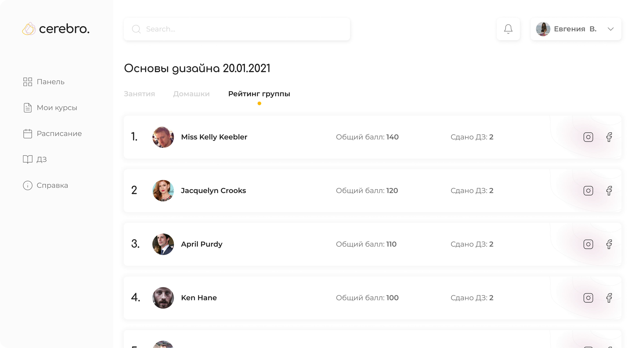Click the Панель grid icon in sidebar
Screen dimensions: 644x348
click(x=27, y=82)
